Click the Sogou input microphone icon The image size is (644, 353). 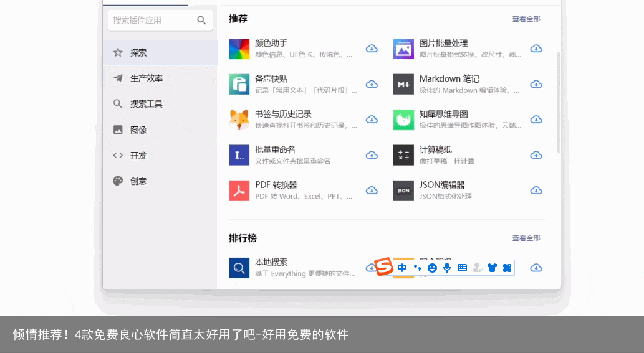click(x=447, y=268)
